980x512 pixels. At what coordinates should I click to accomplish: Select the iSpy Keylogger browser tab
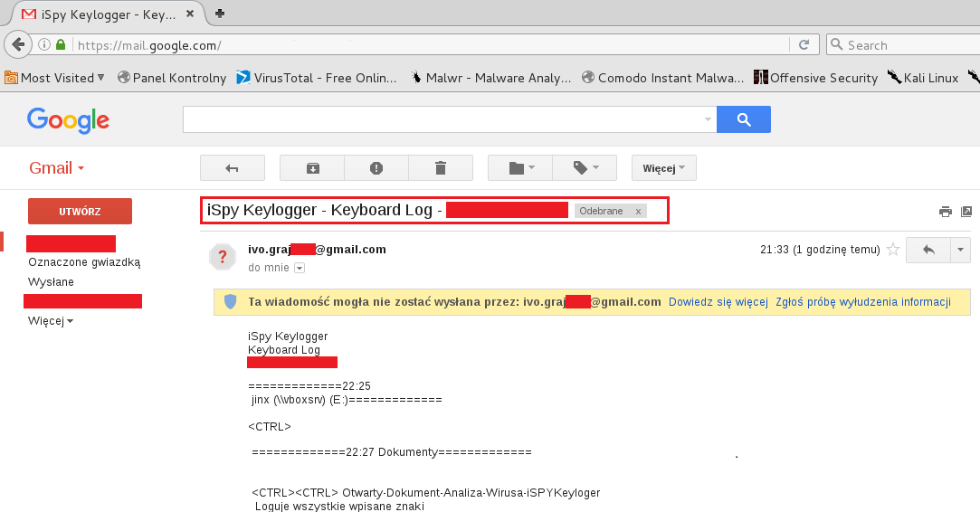coord(106,14)
